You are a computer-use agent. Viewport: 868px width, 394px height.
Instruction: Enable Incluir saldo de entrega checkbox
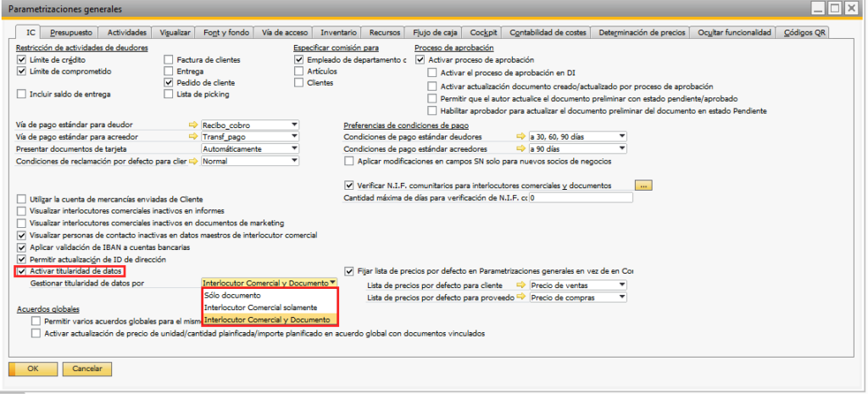click(x=22, y=94)
